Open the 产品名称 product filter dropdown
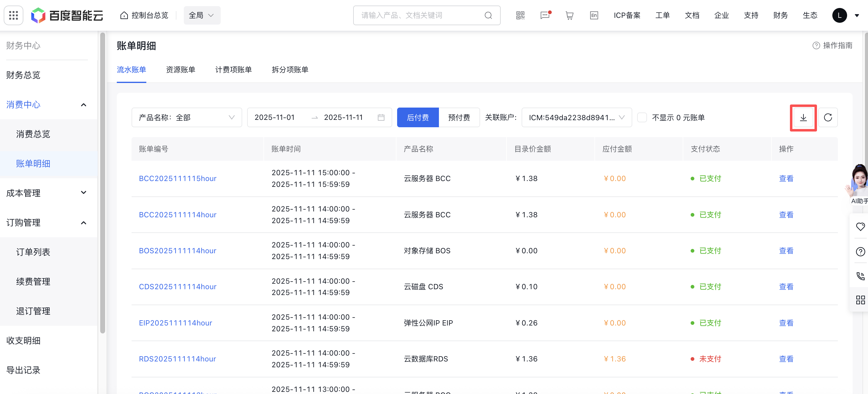868x394 pixels. 186,118
